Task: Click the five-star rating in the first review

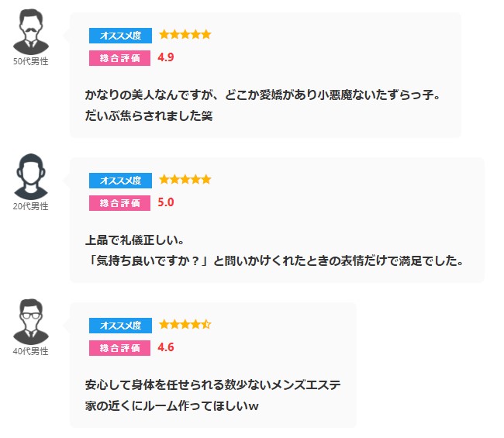Action: tap(185, 34)
